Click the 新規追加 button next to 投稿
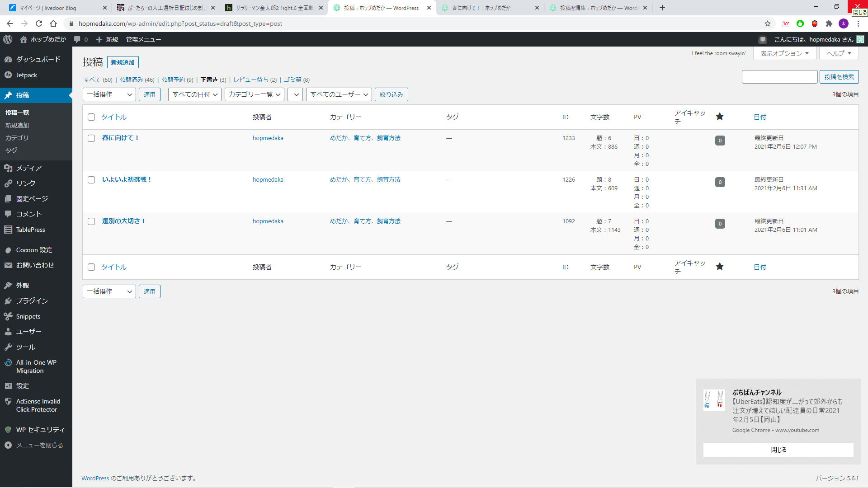Viewport: 868px width, 488px height. [123, 62]
